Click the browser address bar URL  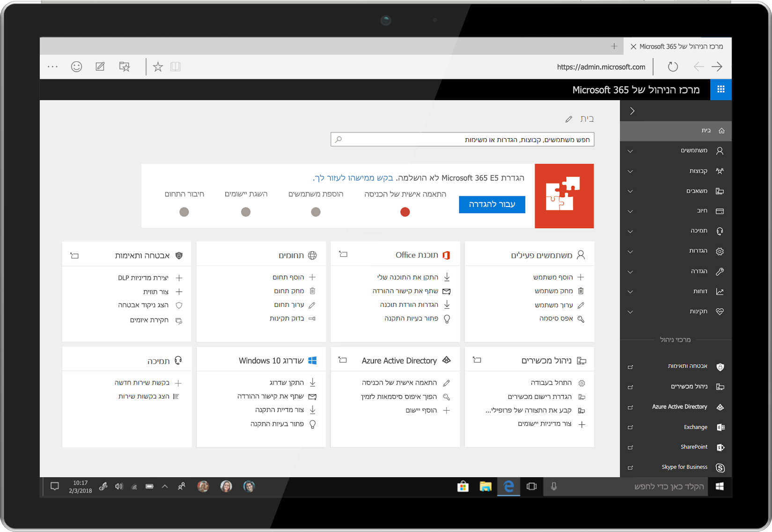click(601, 67)
